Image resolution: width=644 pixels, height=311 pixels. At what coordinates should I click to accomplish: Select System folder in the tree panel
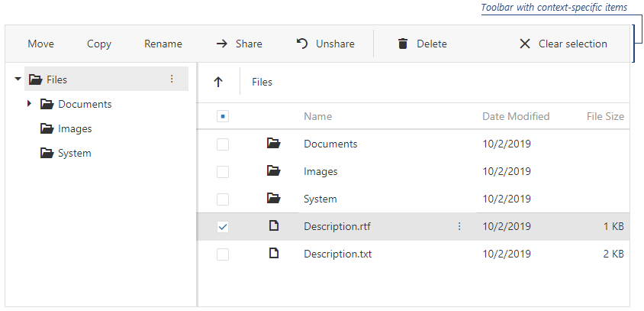(74, 153)
